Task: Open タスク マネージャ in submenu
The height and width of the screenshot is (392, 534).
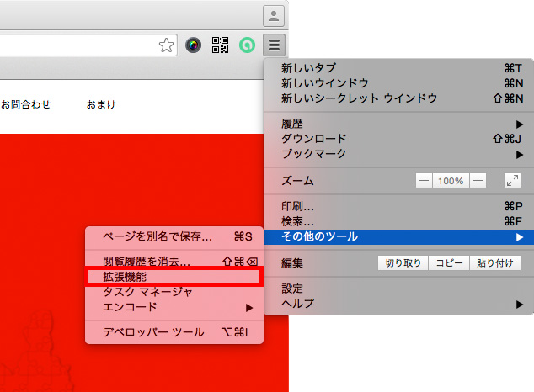Action: (174, 292)
